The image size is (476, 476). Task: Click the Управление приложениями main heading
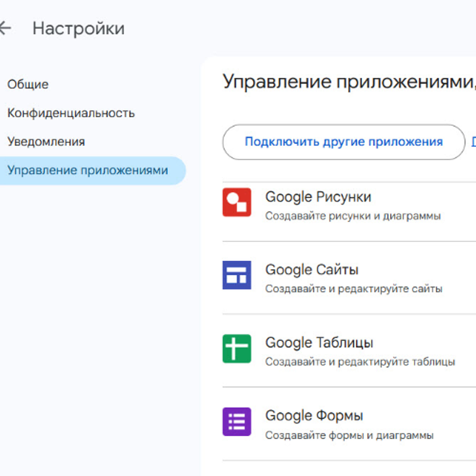[349, 82]
